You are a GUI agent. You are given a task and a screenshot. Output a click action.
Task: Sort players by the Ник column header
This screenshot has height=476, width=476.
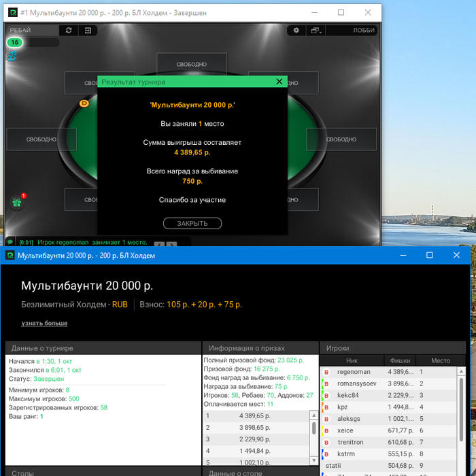click(x=352, y=360)
